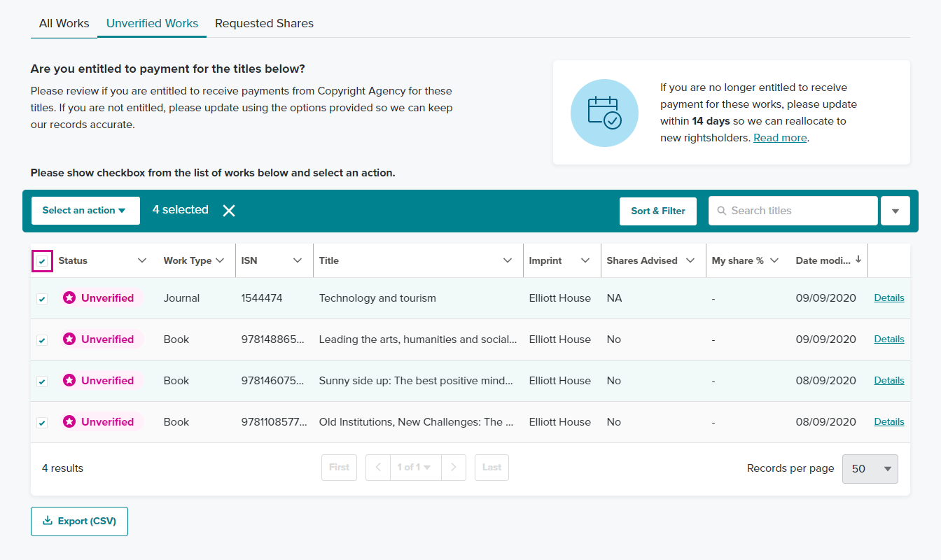This screenshot has height=560, width=941.
Task: Open the Select an action dropdown
Action: click(x=85, y=211)
